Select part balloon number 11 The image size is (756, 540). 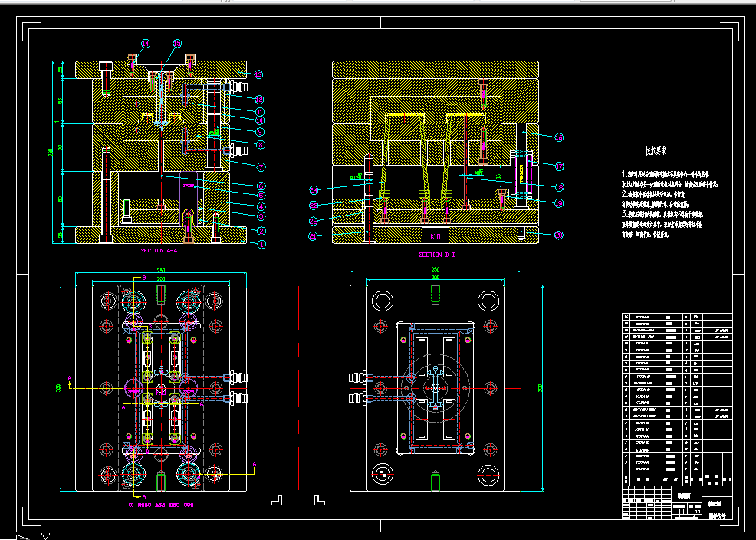(x=260, y=111)
